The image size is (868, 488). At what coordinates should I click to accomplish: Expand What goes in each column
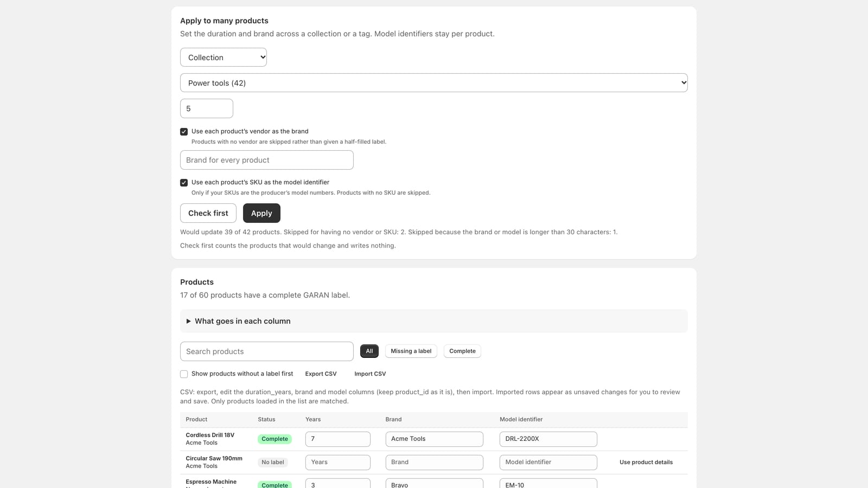(434, 321)
